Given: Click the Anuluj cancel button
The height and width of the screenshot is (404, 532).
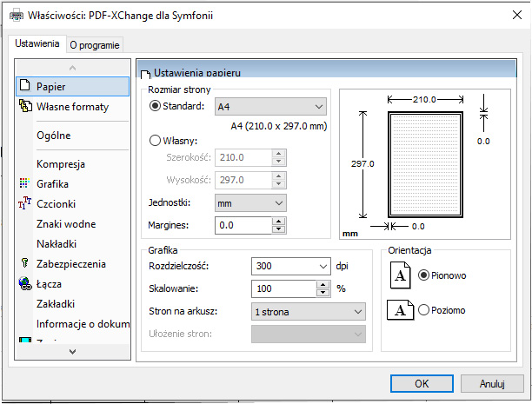Looking at the screenshot, I should (x=492, y=384).
